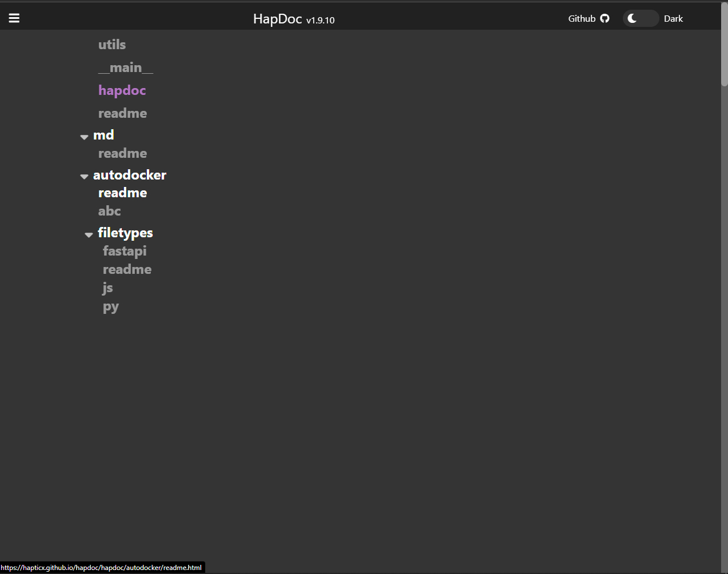Click the HapDoc title in header
This screenshot has width=728, height=574.
click(x=278, y=19)
